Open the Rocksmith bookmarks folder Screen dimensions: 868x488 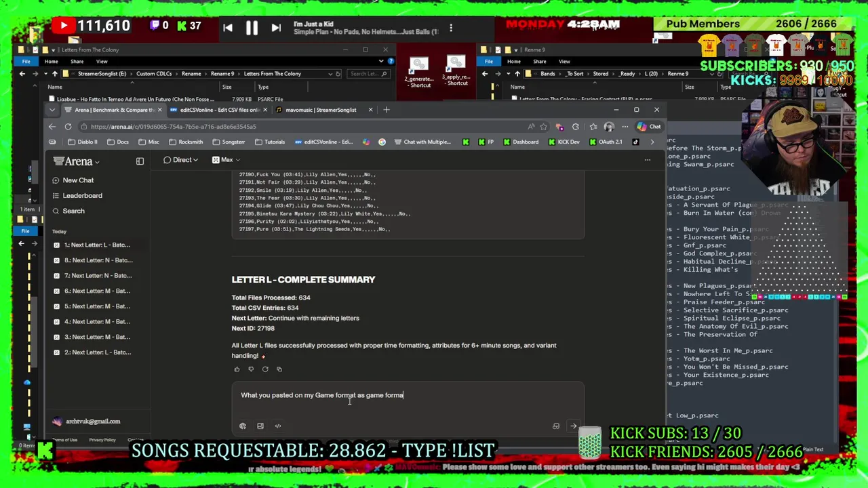coord(186,142)
